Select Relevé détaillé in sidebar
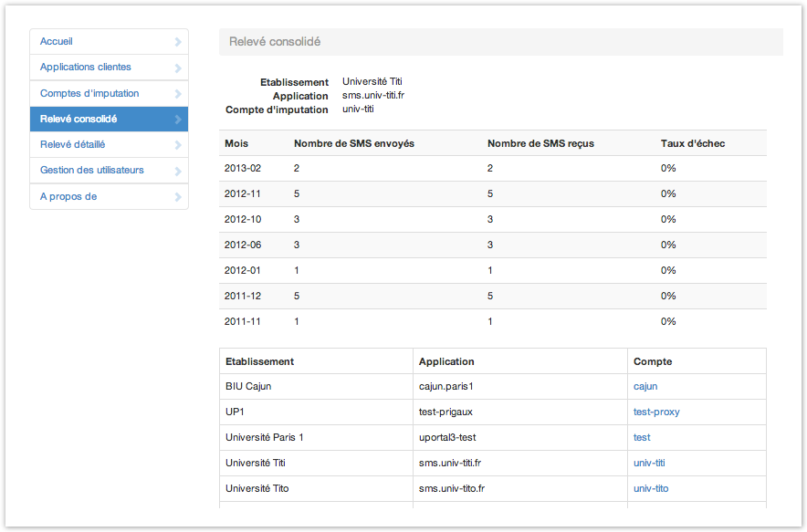The width and height of the screenshot is (807, 532). (72, 145)
